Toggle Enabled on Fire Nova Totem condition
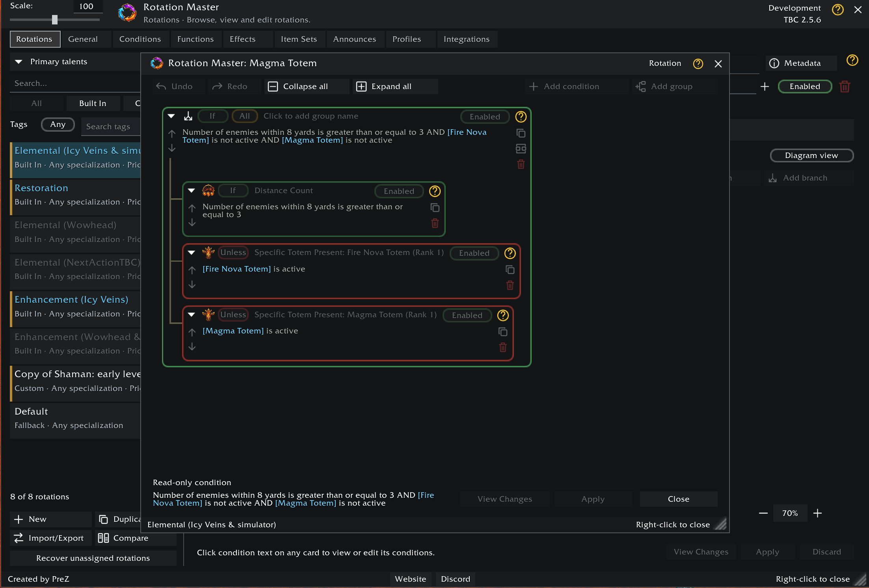The image size is (869, 588). [474, 253]
